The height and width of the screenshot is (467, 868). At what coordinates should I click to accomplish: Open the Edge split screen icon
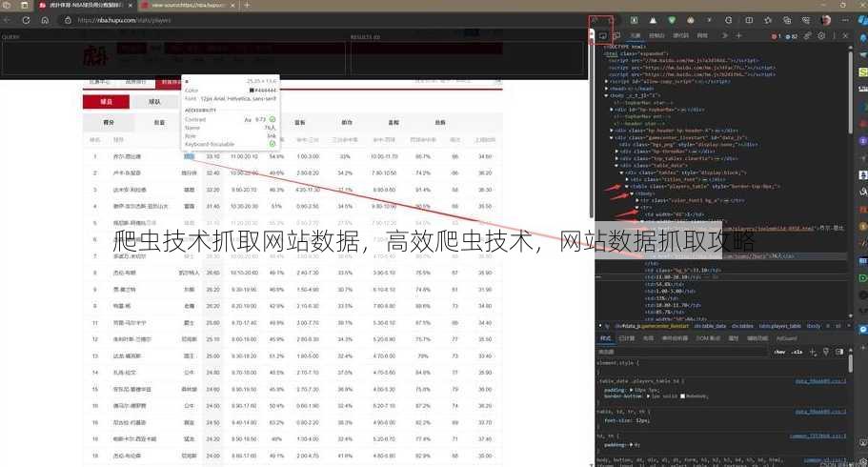click(x=749, y=20)
